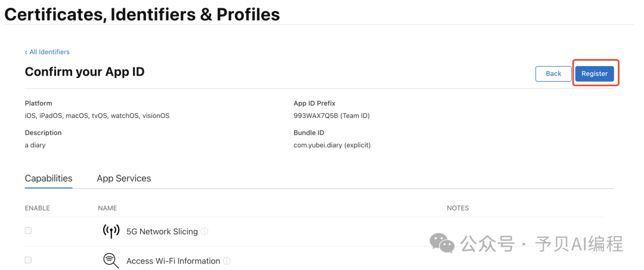Open info tooltip beside 5G Network Slicing
The width and height of the screenshot is (644, 270).
point(205,232)
